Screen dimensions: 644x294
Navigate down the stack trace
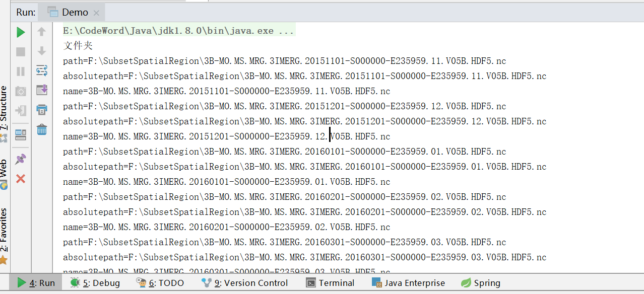(42, 51)
